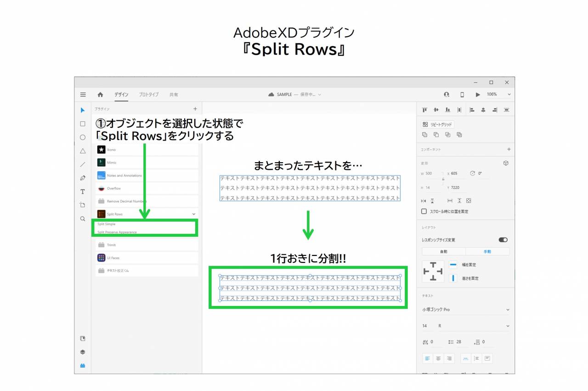Image resolution: width=588 pixels, height=391 pixels.
Task: Toggle the responsive resize switch
Action: [503, 240]
